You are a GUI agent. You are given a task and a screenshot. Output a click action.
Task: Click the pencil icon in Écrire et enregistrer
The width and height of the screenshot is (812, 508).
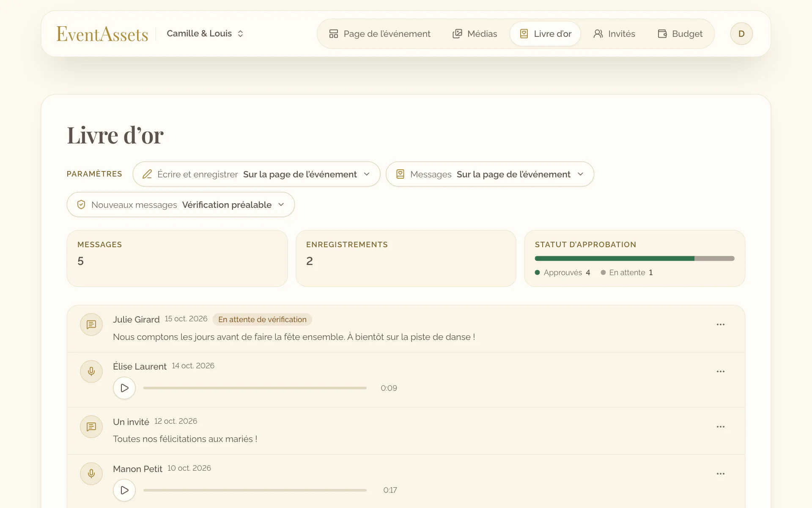tap(147, 174)
